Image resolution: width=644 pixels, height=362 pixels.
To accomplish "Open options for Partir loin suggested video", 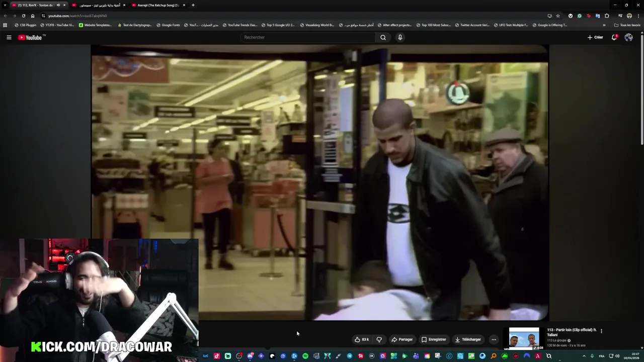I will [601, 331].
